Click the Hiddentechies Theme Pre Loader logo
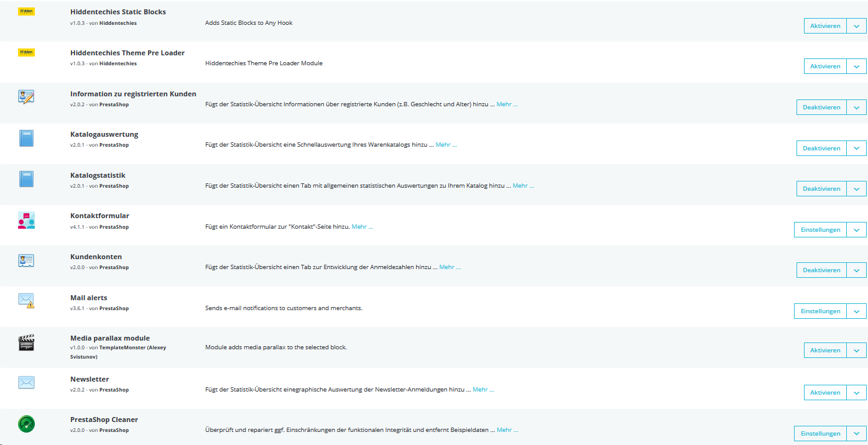 pyautogui.click(x=26, y=53)
